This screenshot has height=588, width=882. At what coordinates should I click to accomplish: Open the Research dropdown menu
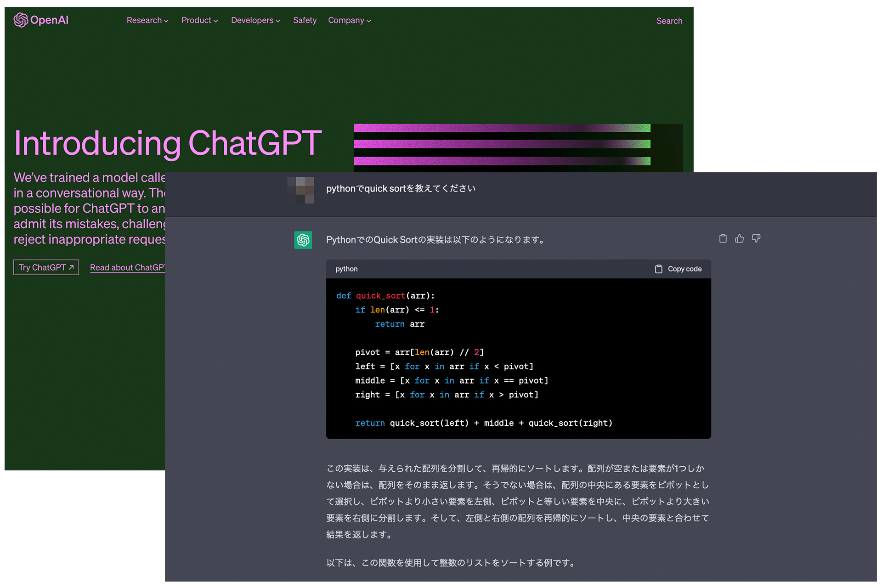click(x=147, y=20)
